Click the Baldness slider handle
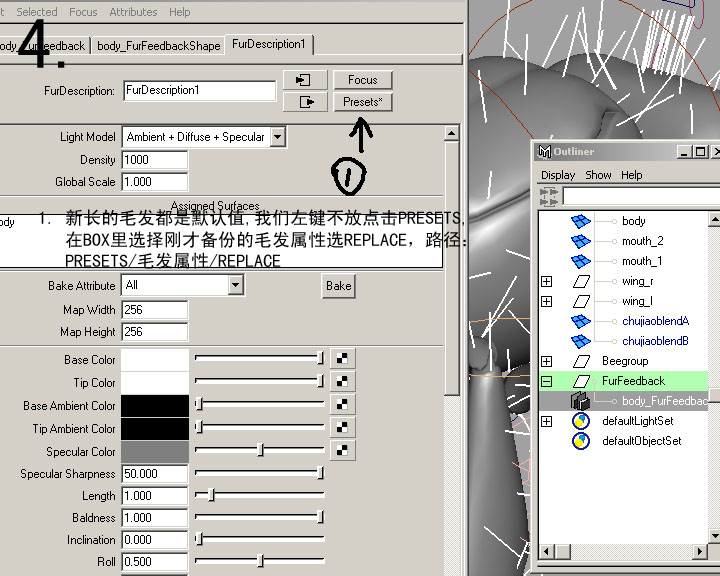Image resolution: width=720 pixels, height=576 pixels. (321, 517)
